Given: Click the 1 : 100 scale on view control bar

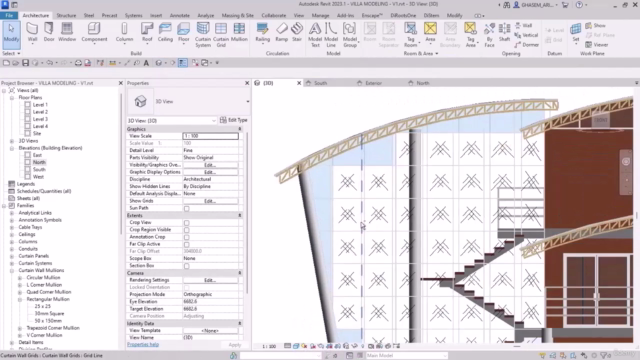Looking at the screenshot, I should pyautogui.click(x=269, y=347).
